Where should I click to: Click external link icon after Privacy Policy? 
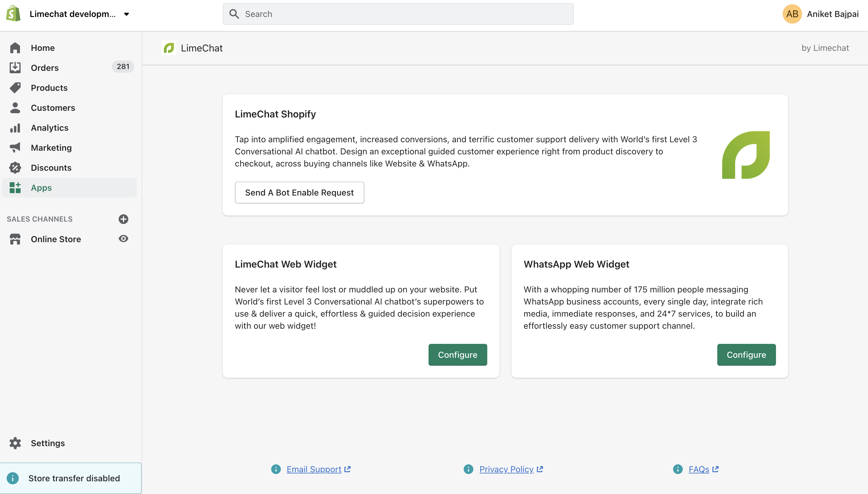point(540,469)
